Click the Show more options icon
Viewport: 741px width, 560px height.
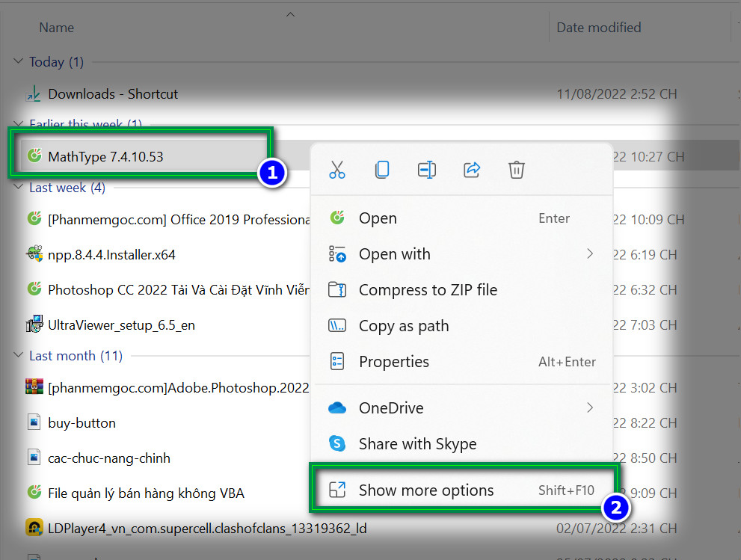click(x=337, y=490)
